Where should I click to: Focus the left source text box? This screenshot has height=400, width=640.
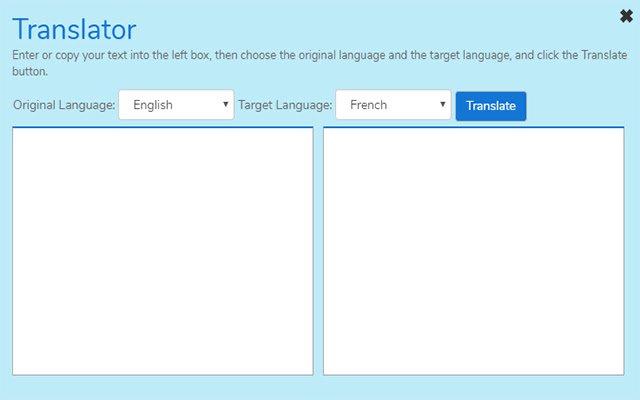pyautogui.click(x=163, y=251)
